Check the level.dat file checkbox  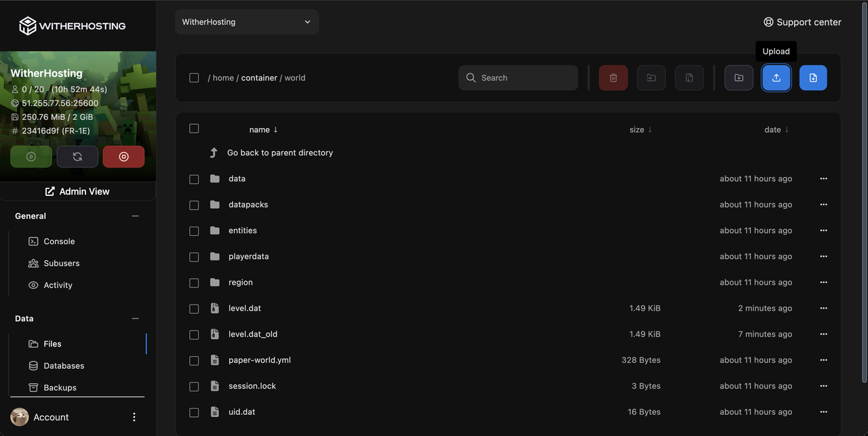click(194, 309)
